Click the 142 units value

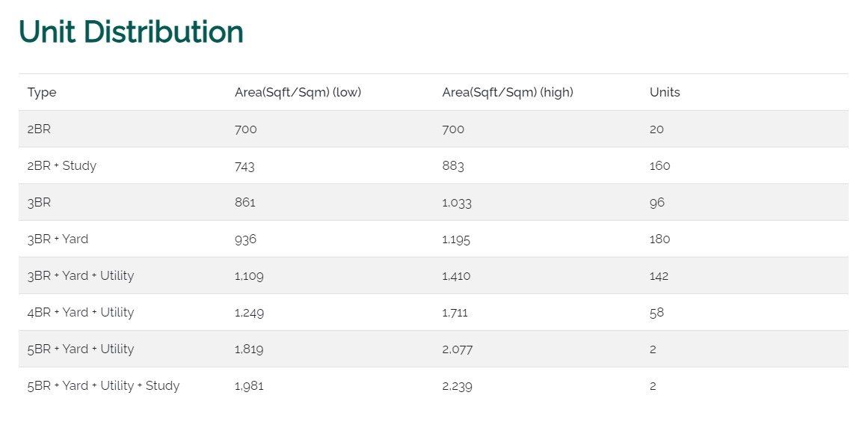659,276
